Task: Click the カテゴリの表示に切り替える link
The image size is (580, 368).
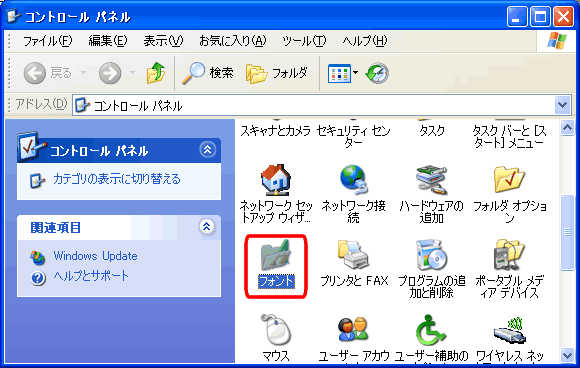Action: [117, 179]
